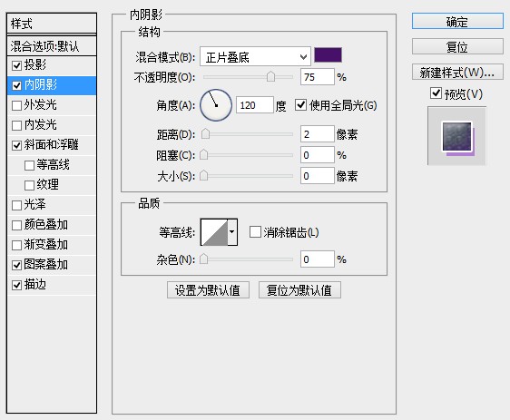The height and width of the screenshot is (420, 510).
Task: Click the angle dial control
Action: pyautogui.click(x=216, y=105)
